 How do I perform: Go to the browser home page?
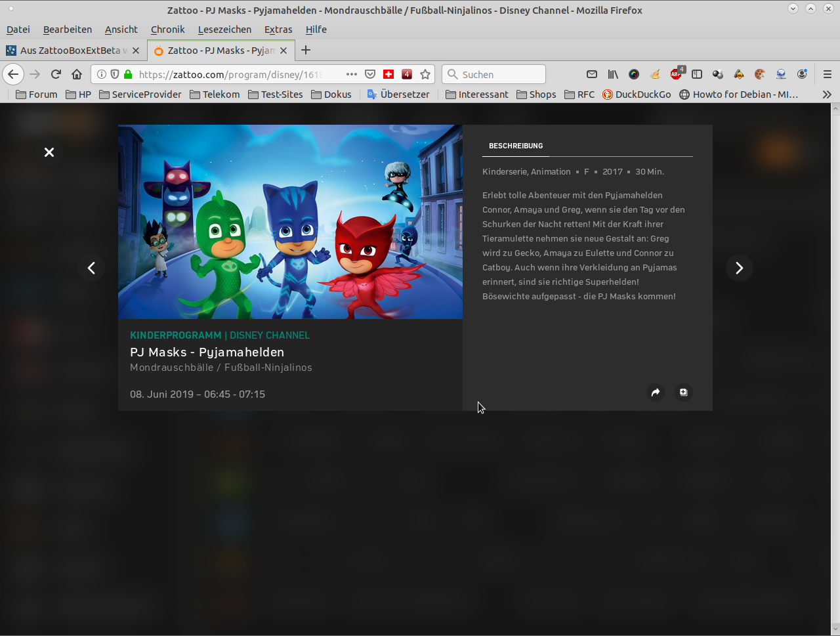(77, 74)
